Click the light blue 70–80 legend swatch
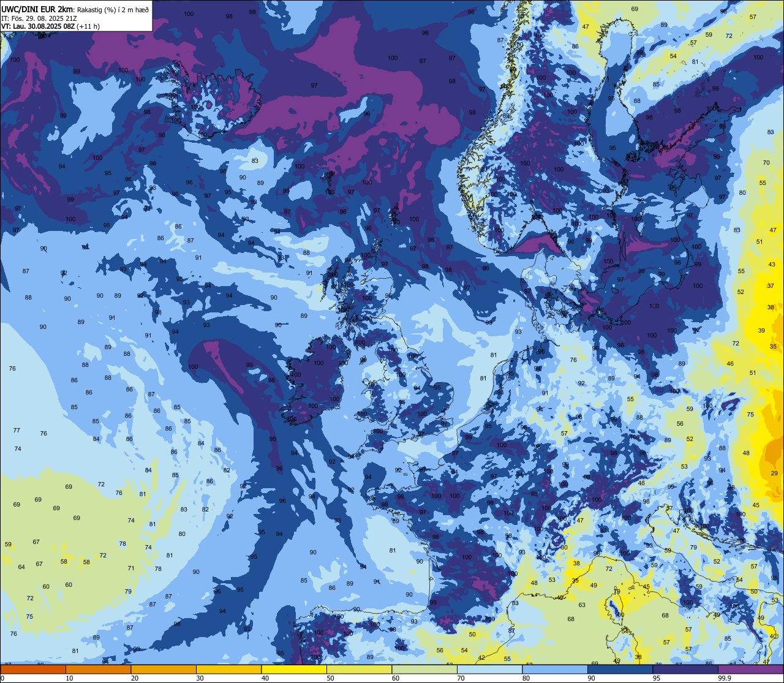 (x=489, y=669)
